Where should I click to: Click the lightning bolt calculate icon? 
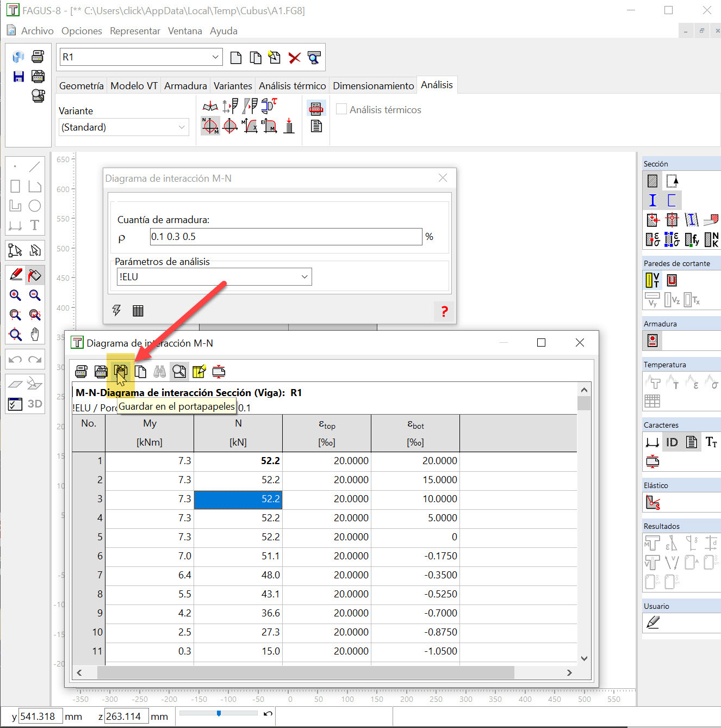tap(116, 310)
